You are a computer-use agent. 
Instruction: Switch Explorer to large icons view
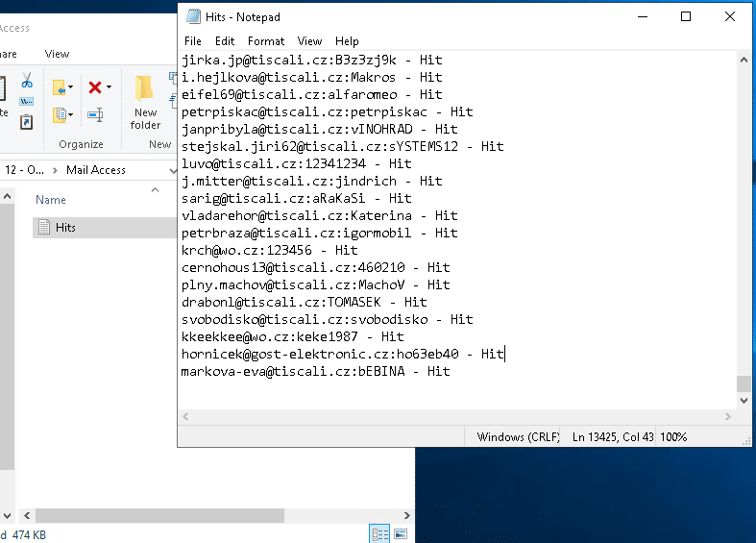click(401, 533)
